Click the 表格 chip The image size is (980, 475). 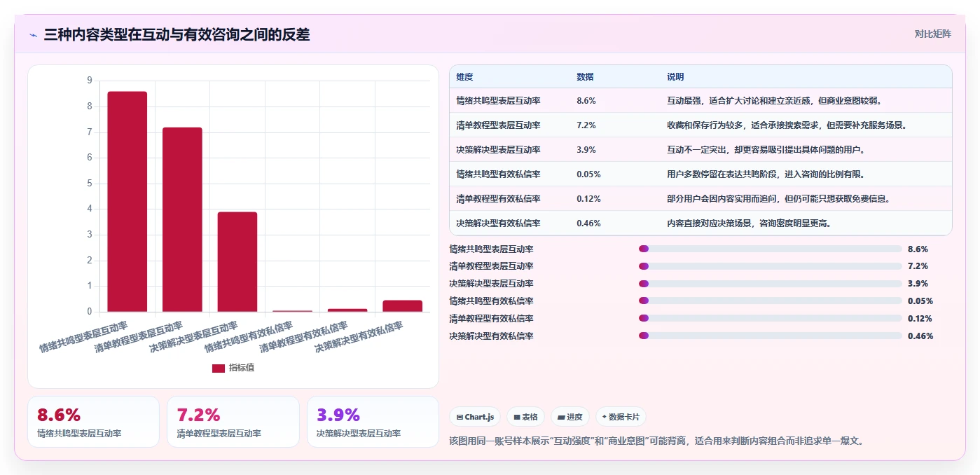525,417
